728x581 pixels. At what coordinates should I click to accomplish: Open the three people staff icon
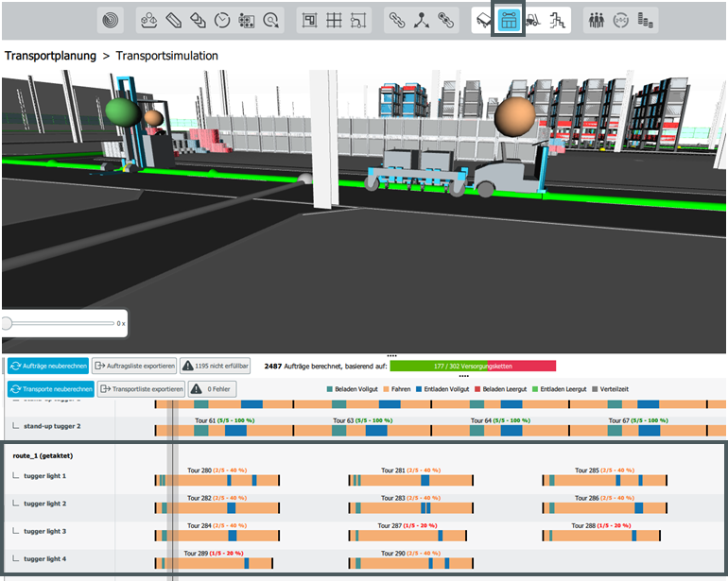pos(597,21)
